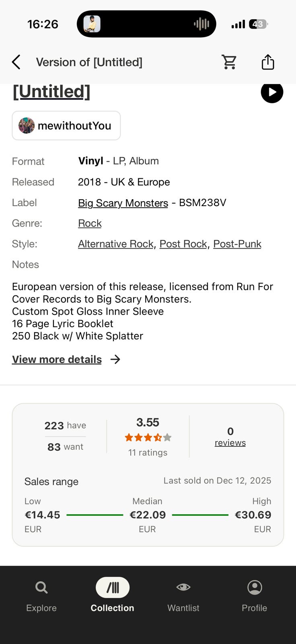The width and height of the screenshot is (296, 644).
Task: Tap the back arrow icon
Action: tap(16, 62)
